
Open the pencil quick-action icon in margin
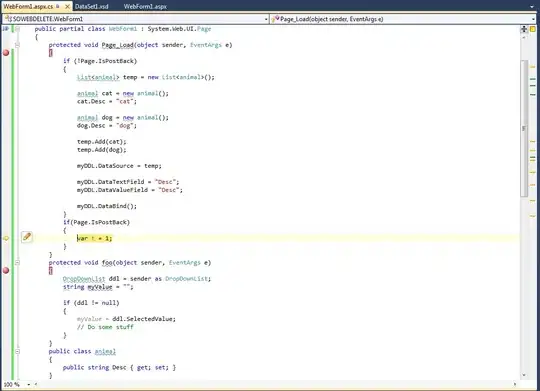click(x=27, y=237)
